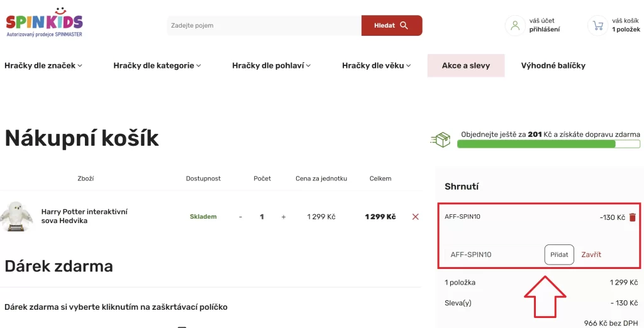Go to Výhodné balíčky
644x328 pixels.
(x=553, y=65)
